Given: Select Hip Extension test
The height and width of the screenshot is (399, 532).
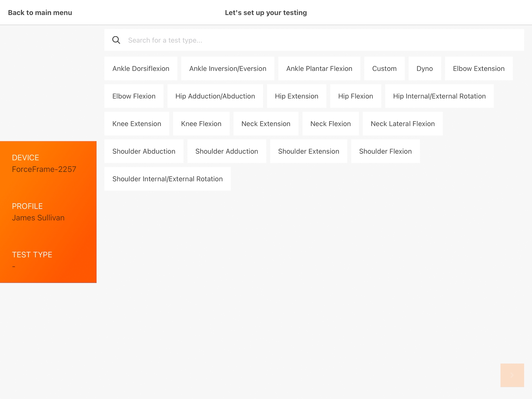Looking at the screenshot, I should click(296, 96).
